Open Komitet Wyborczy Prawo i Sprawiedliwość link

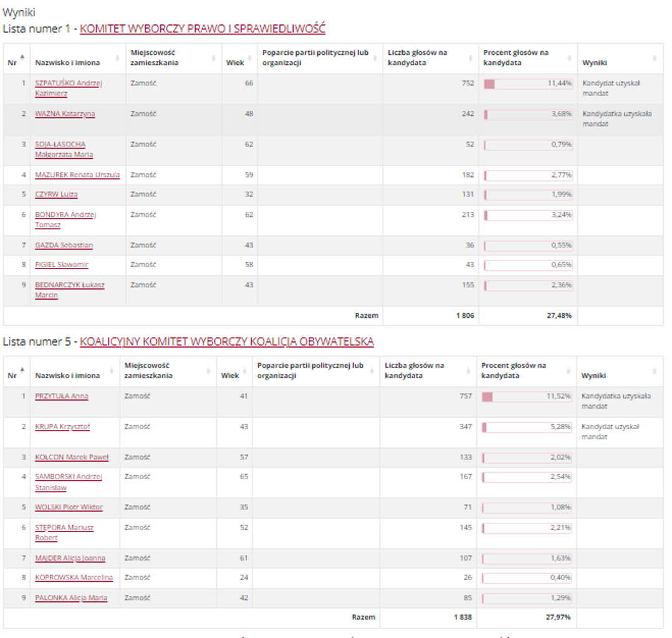click(203, 29)
